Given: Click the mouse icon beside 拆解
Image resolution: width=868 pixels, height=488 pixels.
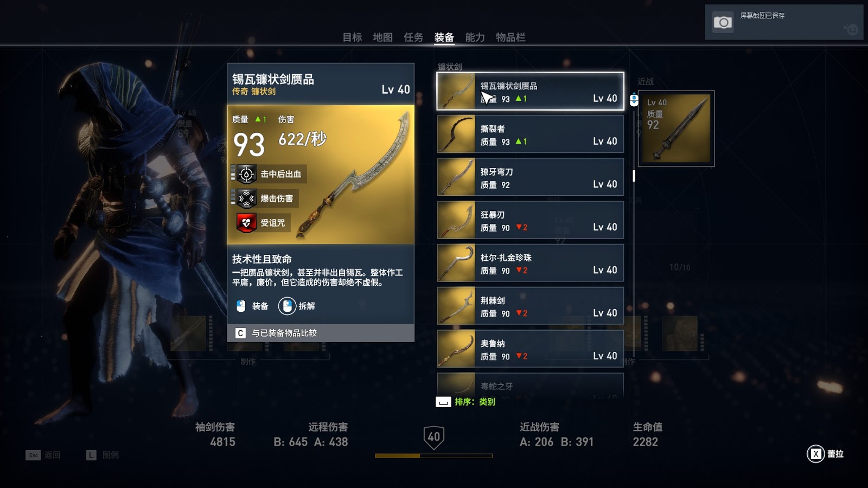Looking at the screenshot, I should 287,306.
